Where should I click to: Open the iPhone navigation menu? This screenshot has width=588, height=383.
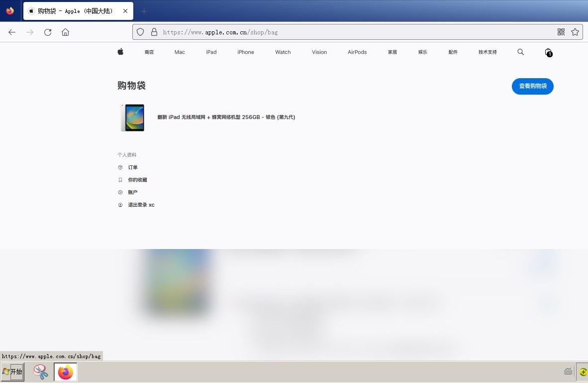click(x=246, y=52)
